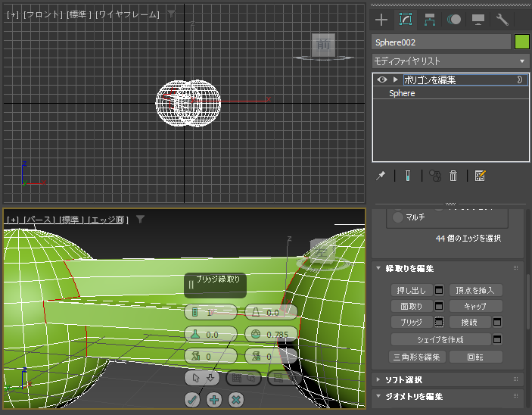532x415 pixels.
Task: Click the キャップ button
Action: [475, 306]
